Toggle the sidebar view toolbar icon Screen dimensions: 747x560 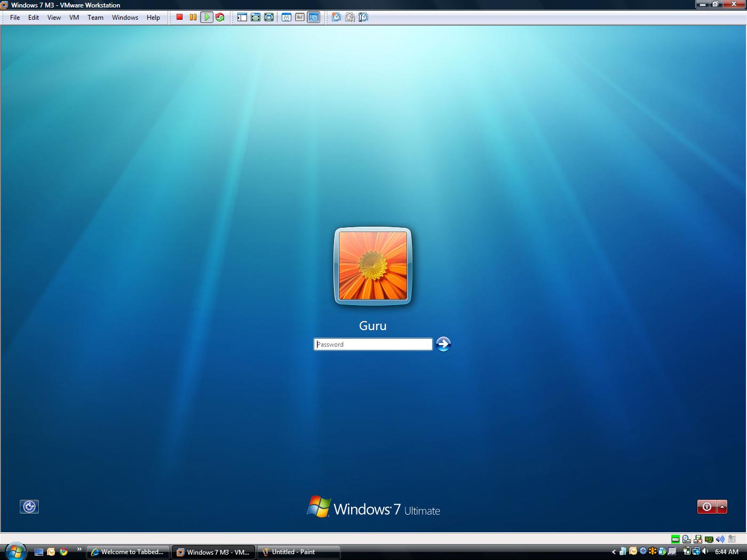pyautogui.click(x=242, y=17)
